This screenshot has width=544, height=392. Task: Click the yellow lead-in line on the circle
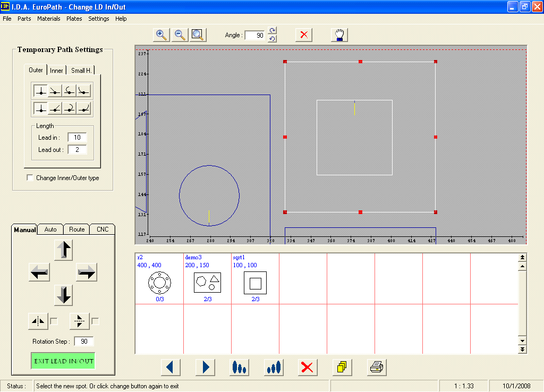[x=209, y=217]
